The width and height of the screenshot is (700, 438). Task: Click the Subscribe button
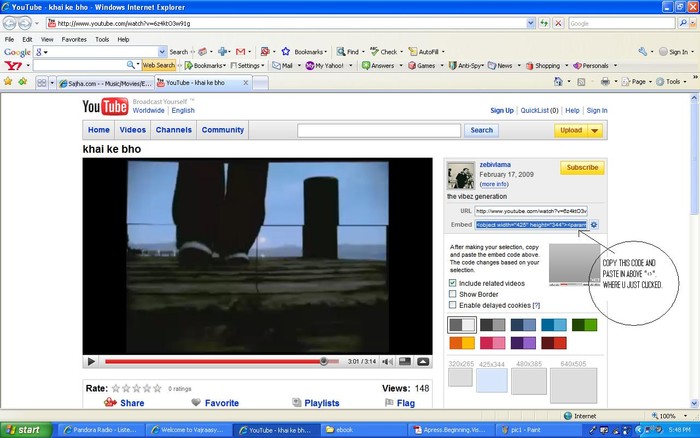pyautogui.click(x=581, y=168)
